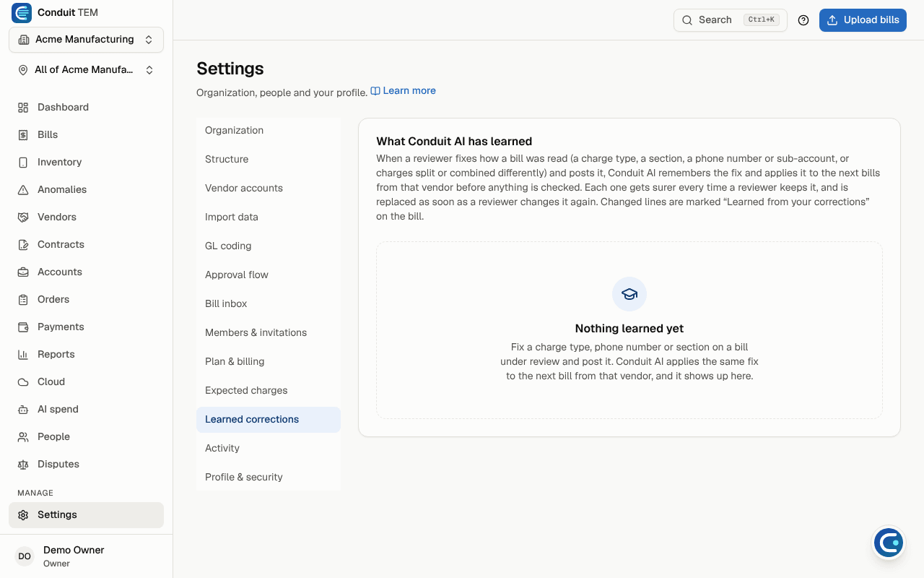The image size is (924, 578).
Task: Click the Search field in top bar
Action: [731, 20]
